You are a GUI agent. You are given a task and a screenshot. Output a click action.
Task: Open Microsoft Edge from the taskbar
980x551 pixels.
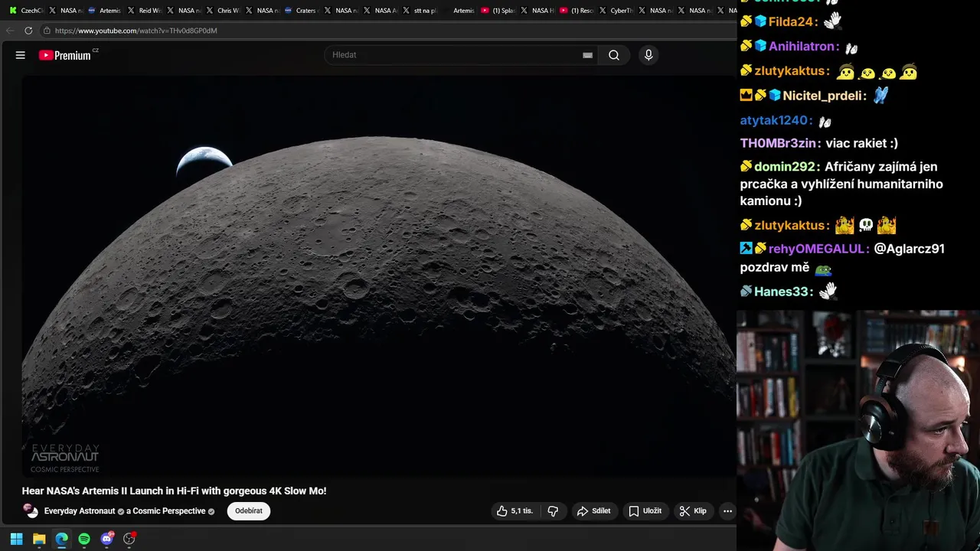point(61,539)
